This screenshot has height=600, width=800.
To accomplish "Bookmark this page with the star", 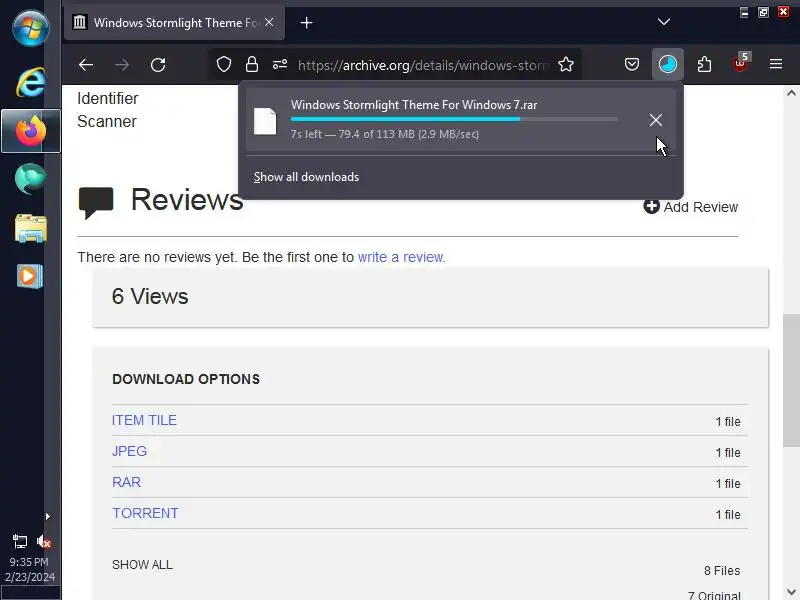I will [566, 65].
